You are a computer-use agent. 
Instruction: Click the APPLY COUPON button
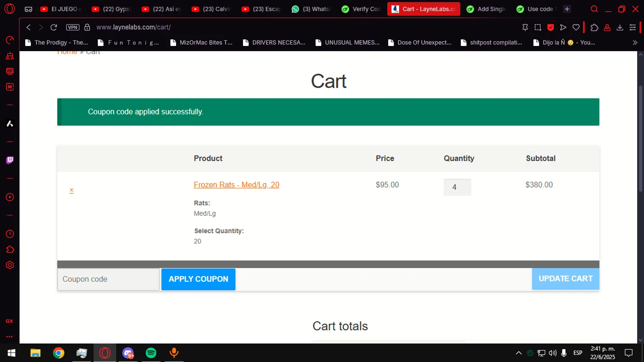(x=198, y=279)
